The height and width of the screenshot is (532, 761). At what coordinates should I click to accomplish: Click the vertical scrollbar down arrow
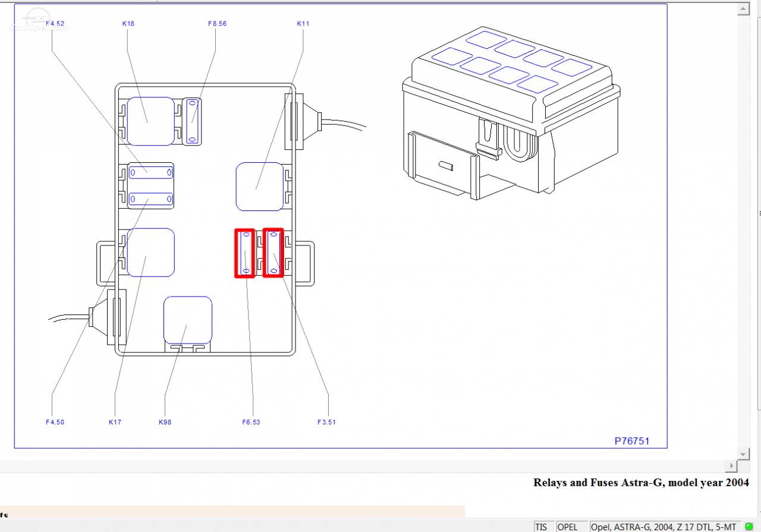pyautogui.click(x=743, y=454)
